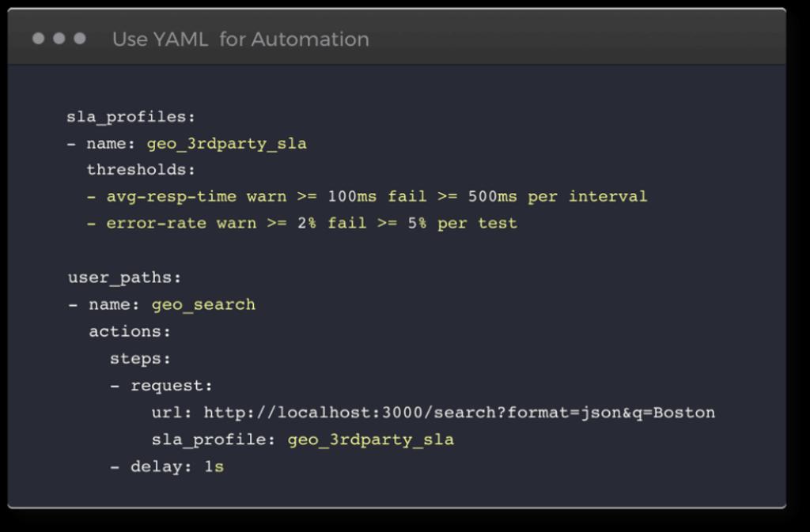Click the top-level "sla_profiles:" key
The width and height of the screenshot is (810, 532).
(x=131, y=117)
